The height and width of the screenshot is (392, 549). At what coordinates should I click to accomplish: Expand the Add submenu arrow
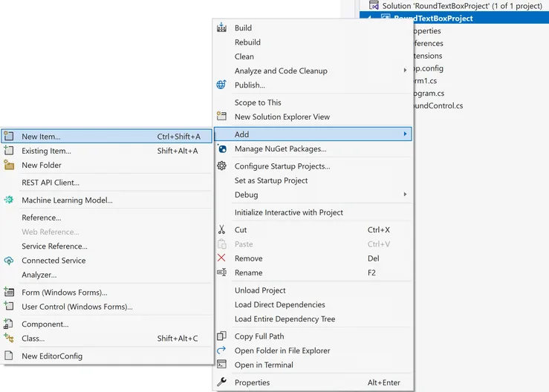(405, 134)
